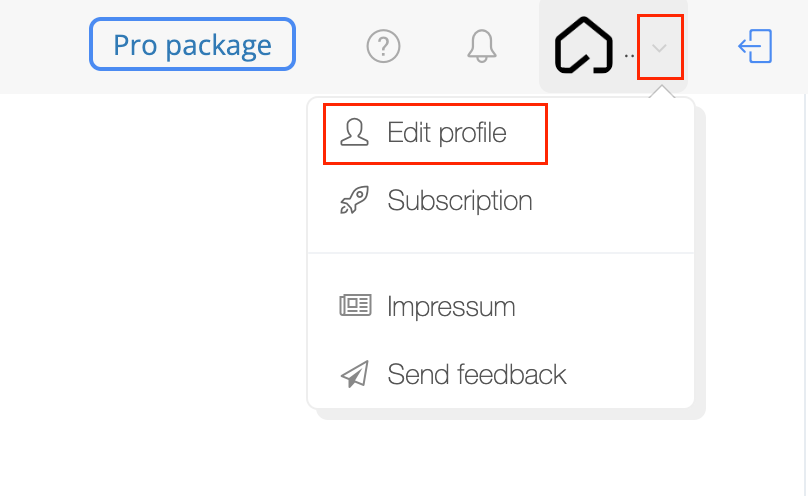The image size is (808, 496).
Task: Click the menu's shadow edge below Send feedback
Action: pos(510,414)
